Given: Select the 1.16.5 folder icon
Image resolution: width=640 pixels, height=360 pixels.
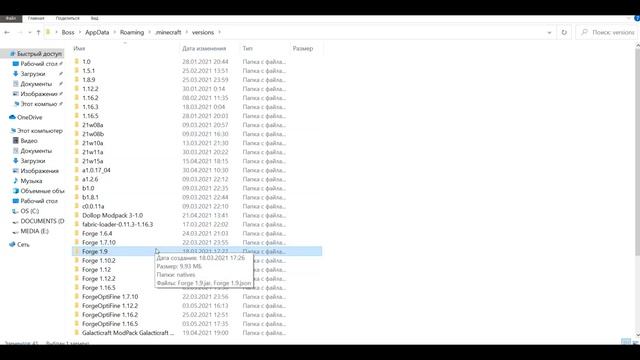Looking at the screenshot, I should tap(76, 116).
